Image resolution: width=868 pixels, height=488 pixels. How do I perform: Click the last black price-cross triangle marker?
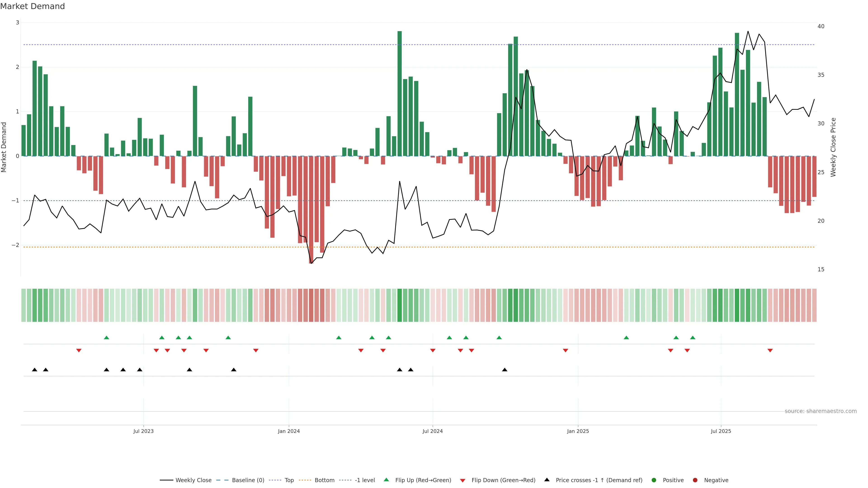[505, 370]
